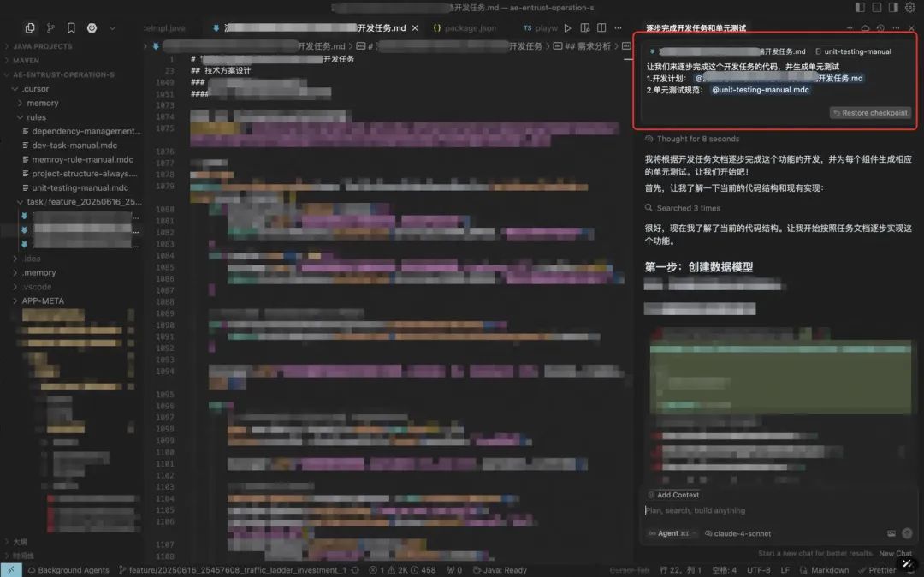Open the Explorer view via the files icon

(x=30, y=27)
